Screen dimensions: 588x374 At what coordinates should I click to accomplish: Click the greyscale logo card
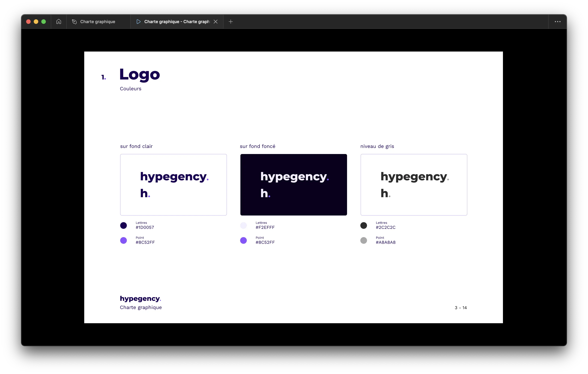(414, 185)
